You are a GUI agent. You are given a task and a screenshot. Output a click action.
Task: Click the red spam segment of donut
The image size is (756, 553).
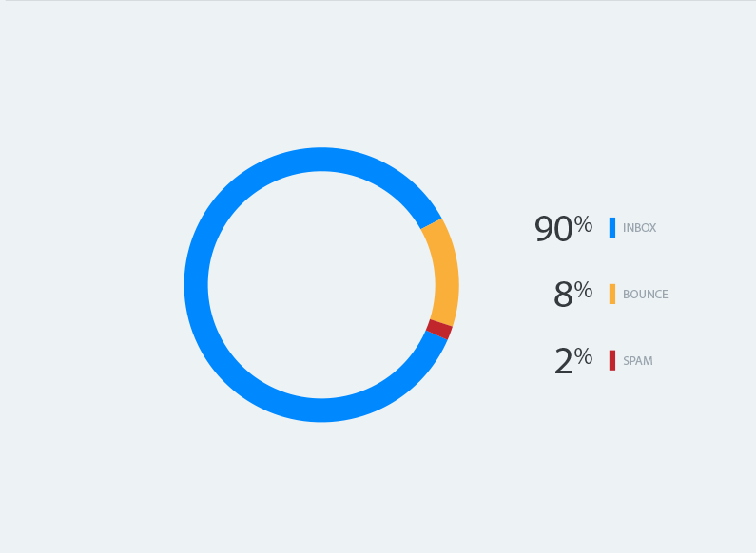pyautogui.click(x=439, y=329)
